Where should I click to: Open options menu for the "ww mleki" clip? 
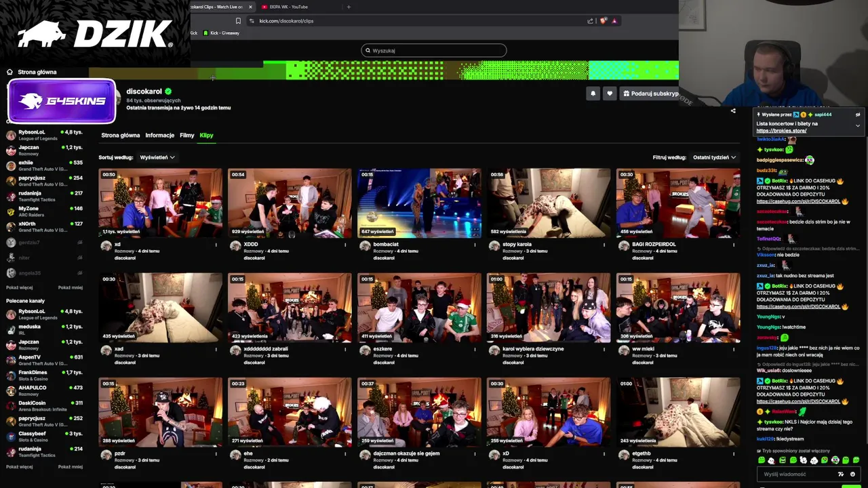click(734, 349)
